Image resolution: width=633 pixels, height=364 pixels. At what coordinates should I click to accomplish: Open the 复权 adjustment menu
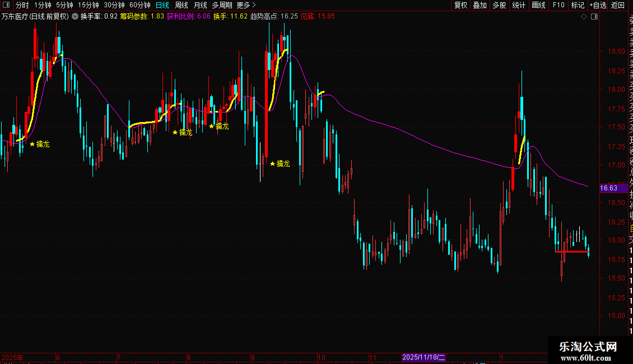coord(460,5)
